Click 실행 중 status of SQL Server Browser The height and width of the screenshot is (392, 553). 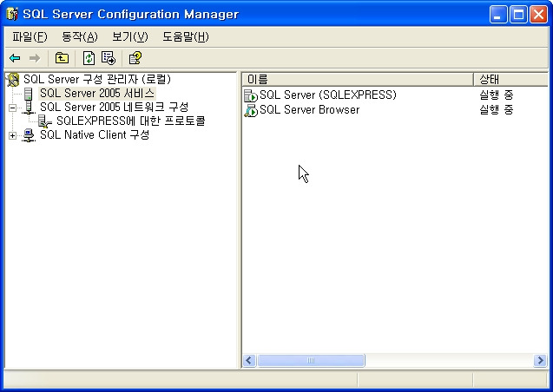pyautogui.click(x=497, y=110)
